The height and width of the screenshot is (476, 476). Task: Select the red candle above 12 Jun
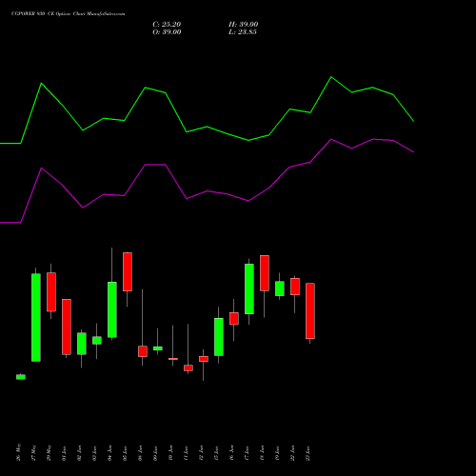[x=204, y=359]
